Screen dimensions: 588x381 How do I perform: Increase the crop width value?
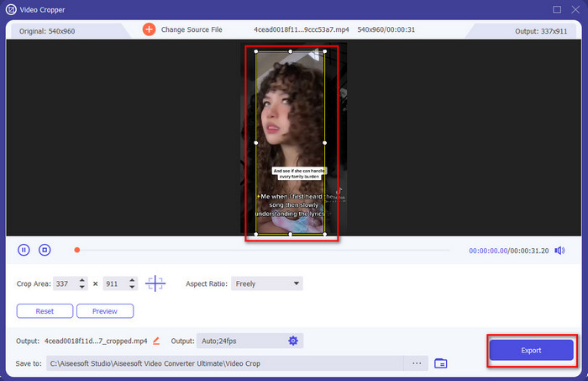coord(81,280)
